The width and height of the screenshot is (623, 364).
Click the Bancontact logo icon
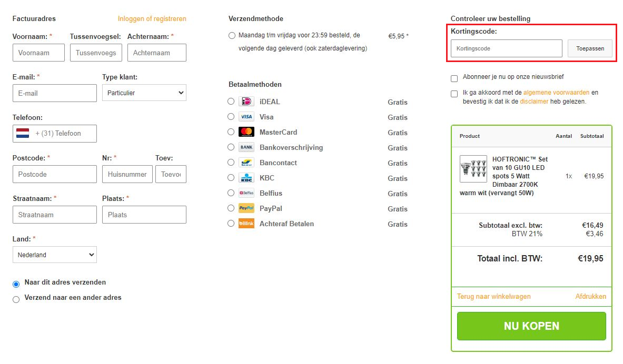(x=246, y=163)
